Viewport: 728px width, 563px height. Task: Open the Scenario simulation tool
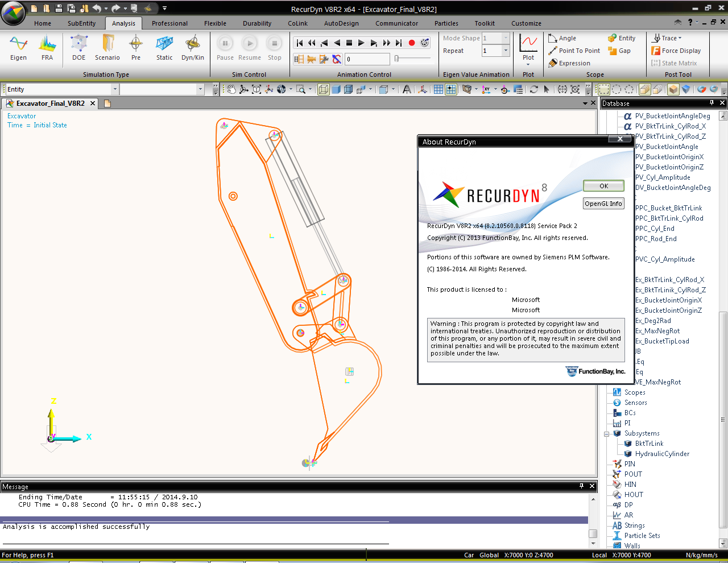click(x=107, y=48)
